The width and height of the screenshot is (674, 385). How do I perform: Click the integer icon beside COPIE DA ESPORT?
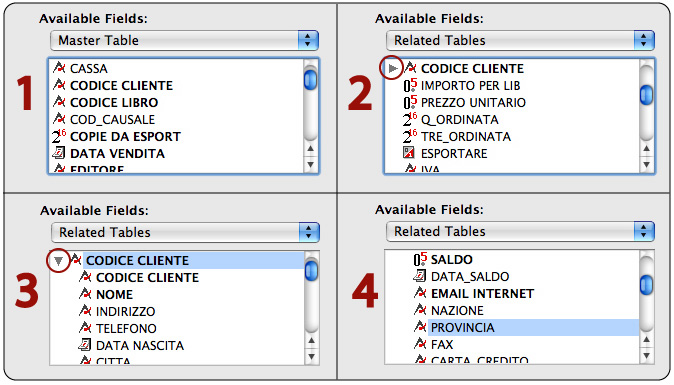[x=59, y=136]
